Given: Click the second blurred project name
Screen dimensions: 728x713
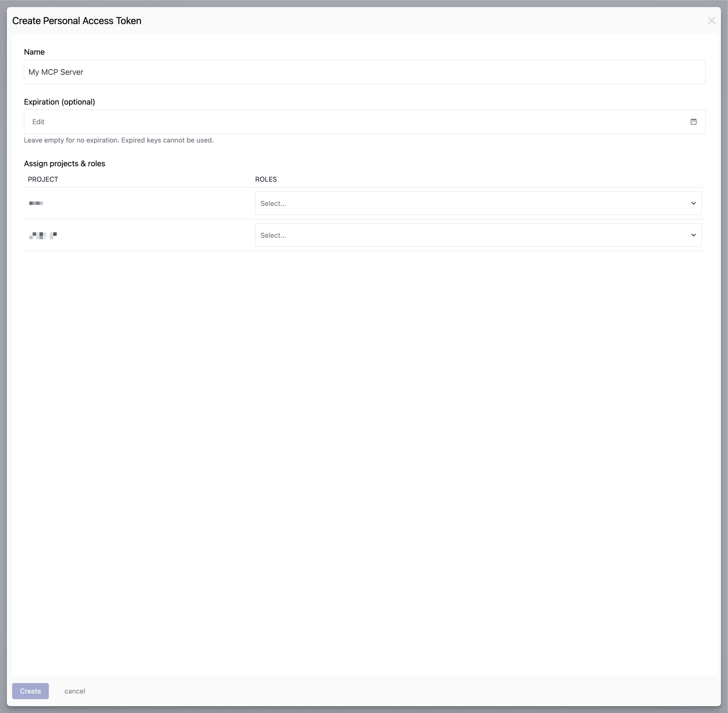Looking at the screenshot, I should click(43, 235).
